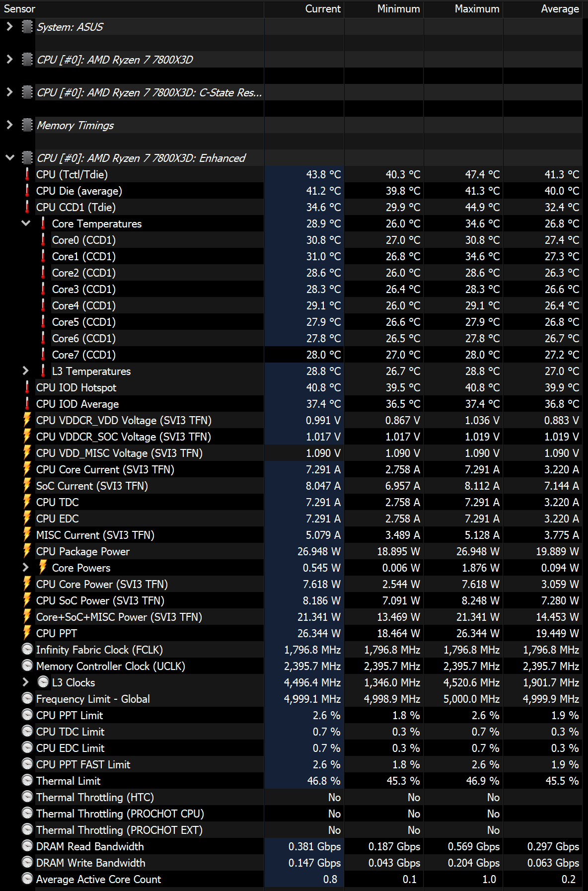The height and width of the screenshot is (891, 588).
Task: Click the lightning icon for CPU Package Power
Action: coord(27,551)
